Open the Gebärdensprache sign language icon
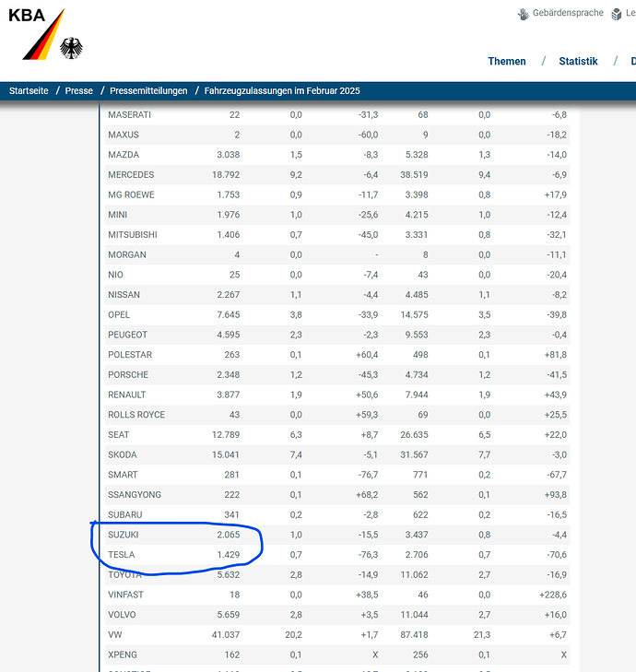Viewport: 636px width, 672px height. [523, 14]
